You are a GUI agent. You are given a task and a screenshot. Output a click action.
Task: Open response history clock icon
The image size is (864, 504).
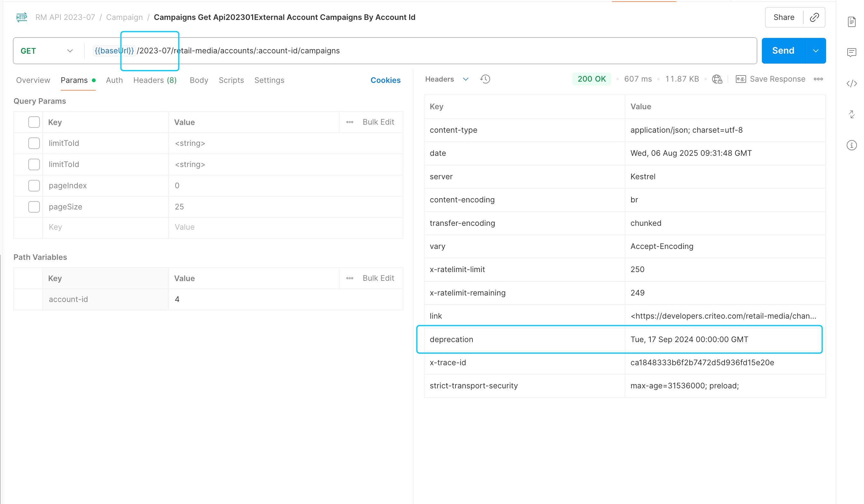click(485, 79)
